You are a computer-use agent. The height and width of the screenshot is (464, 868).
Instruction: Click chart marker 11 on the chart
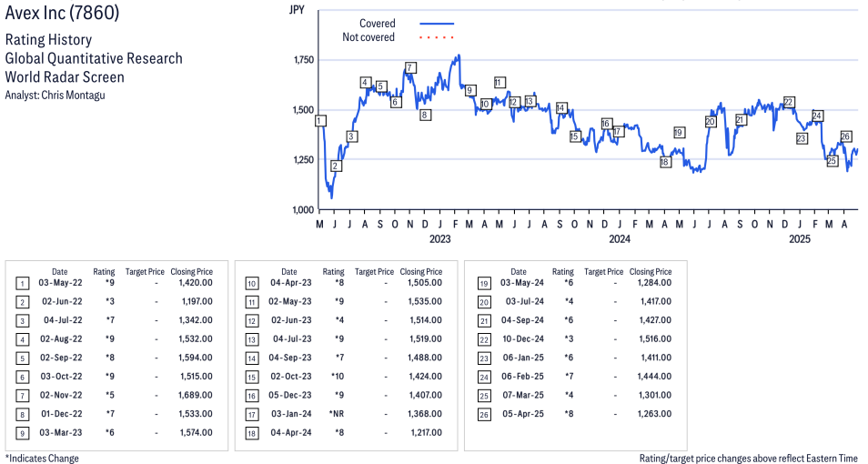[x=499, y=83]
